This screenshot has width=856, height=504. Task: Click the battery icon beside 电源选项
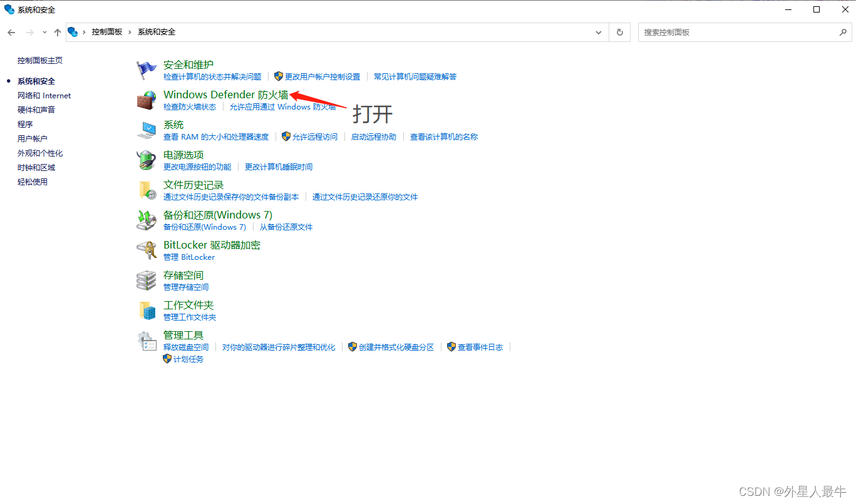tap(147, 160)
